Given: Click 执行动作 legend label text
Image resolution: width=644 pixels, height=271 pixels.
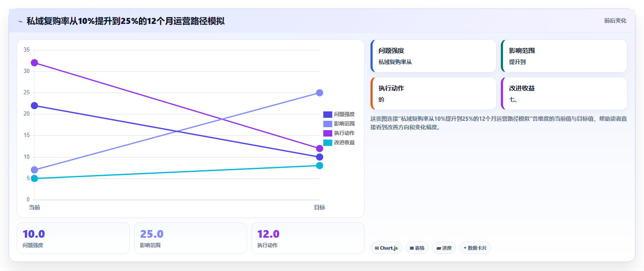Looking at the screenshot, I should pos(344,133).
